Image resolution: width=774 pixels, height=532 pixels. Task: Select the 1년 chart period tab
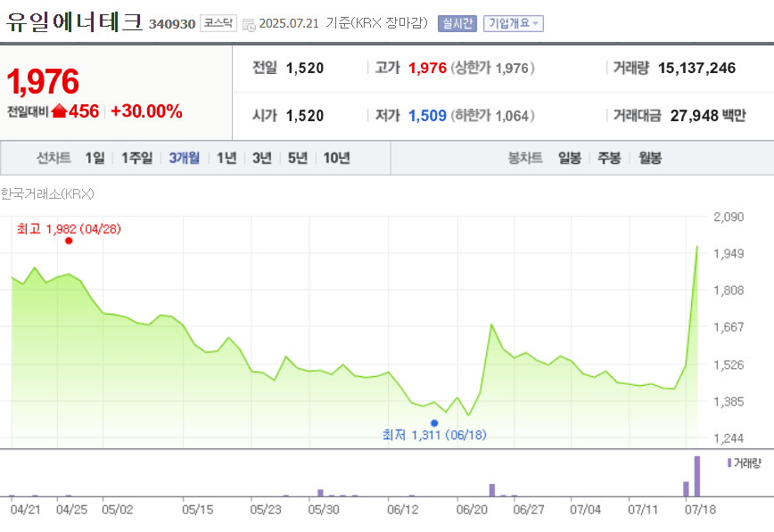tap(226, 157)
